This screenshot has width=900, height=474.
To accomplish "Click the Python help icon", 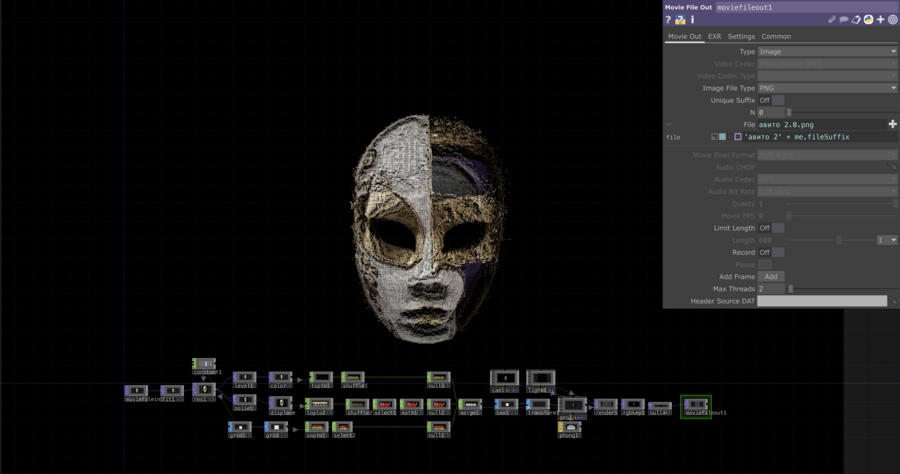I will click(x=680, y=20).
